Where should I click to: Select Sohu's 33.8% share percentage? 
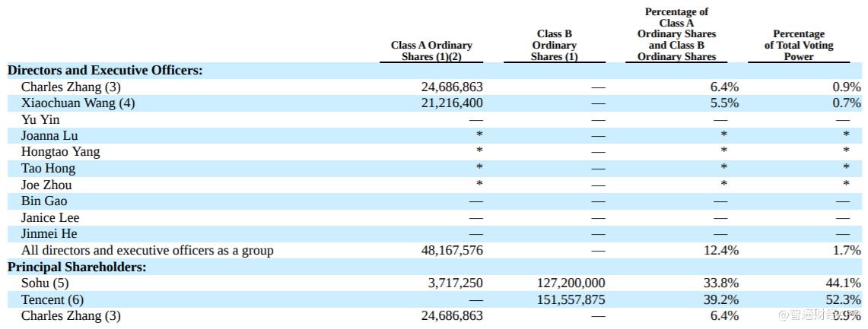click(x=720, y=283)
